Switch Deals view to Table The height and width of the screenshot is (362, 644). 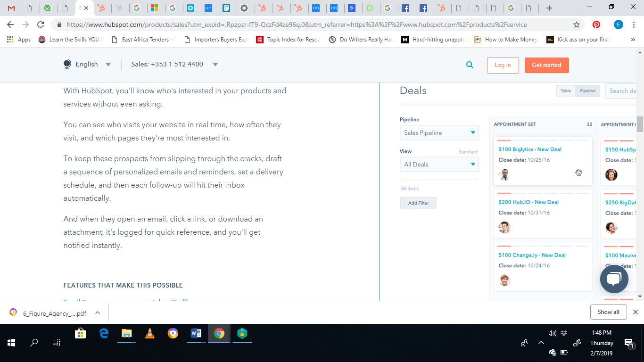[566, 91]
